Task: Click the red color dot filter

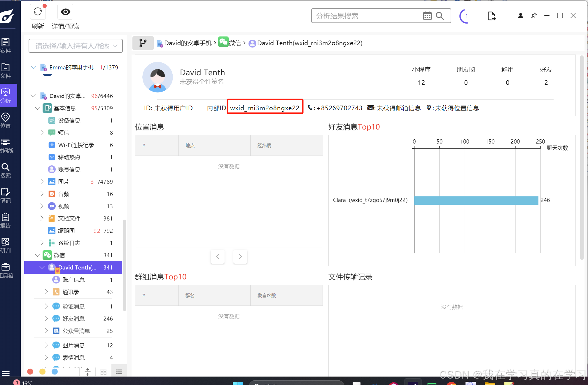Action: tap(30, 372)
